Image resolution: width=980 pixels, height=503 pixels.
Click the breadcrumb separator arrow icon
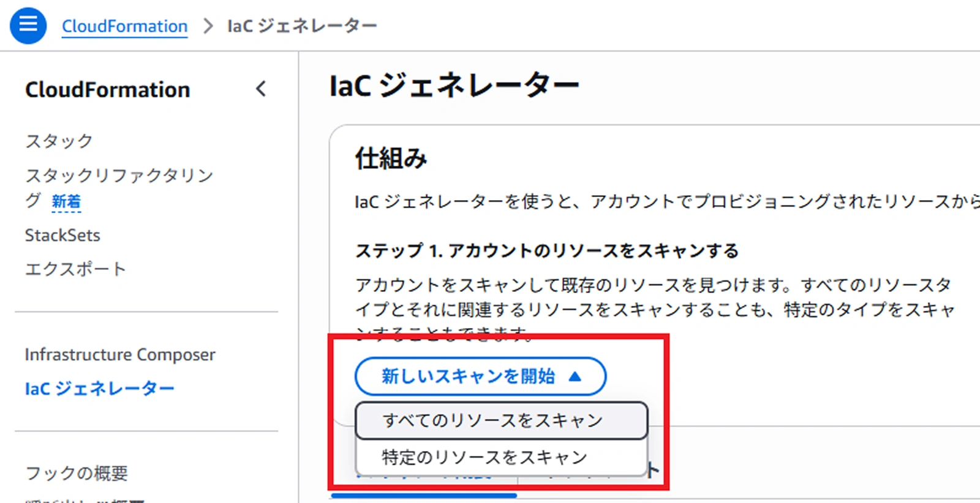point(208,26)
